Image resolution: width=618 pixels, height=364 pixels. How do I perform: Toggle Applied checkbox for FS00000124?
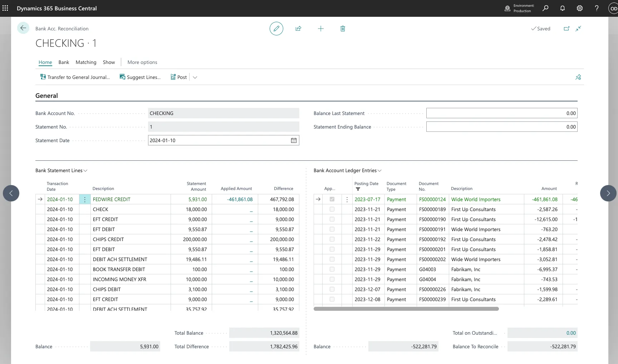332,199
